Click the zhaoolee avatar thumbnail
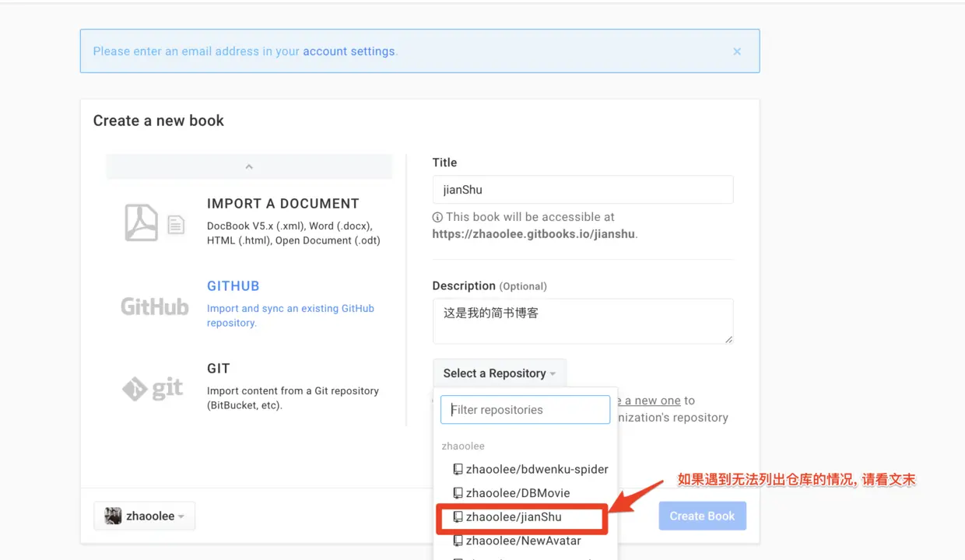Viewport: 965px width, 560px height. 114,516
